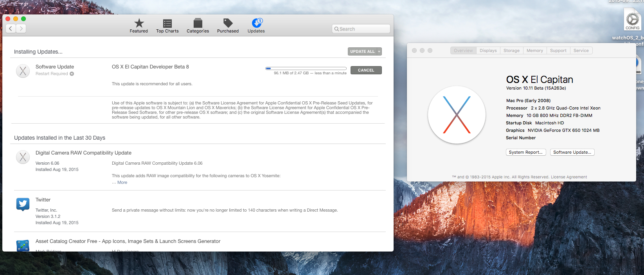This screenshot has width=644, height=275.
Task: Click the Software Update OS X icon
Action: pyautogui.click(x=23, y=71)
